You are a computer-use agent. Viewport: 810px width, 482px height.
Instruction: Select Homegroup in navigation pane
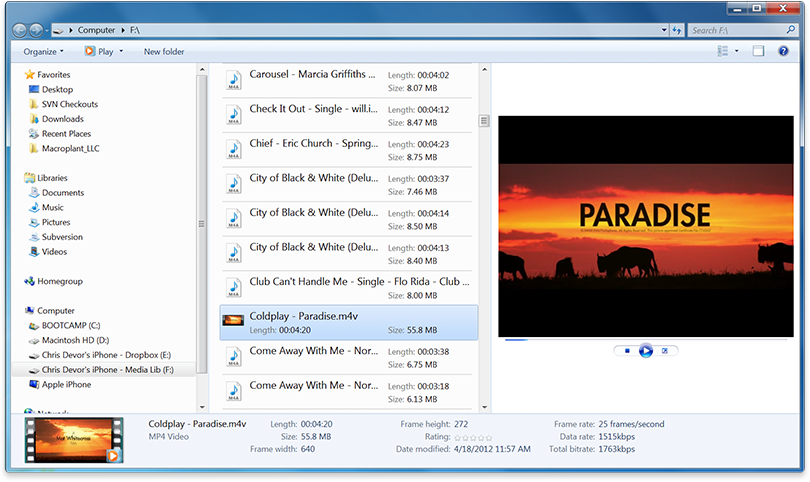click(53, 282)
